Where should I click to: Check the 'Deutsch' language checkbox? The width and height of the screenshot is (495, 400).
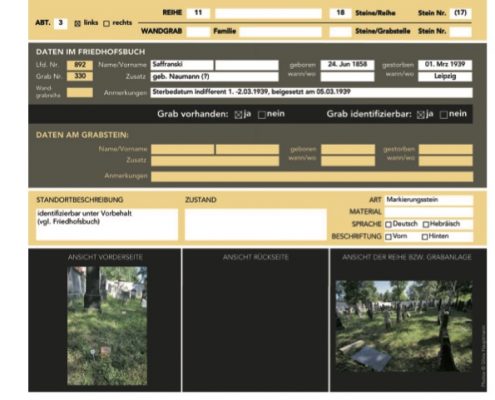click(388, 224)
